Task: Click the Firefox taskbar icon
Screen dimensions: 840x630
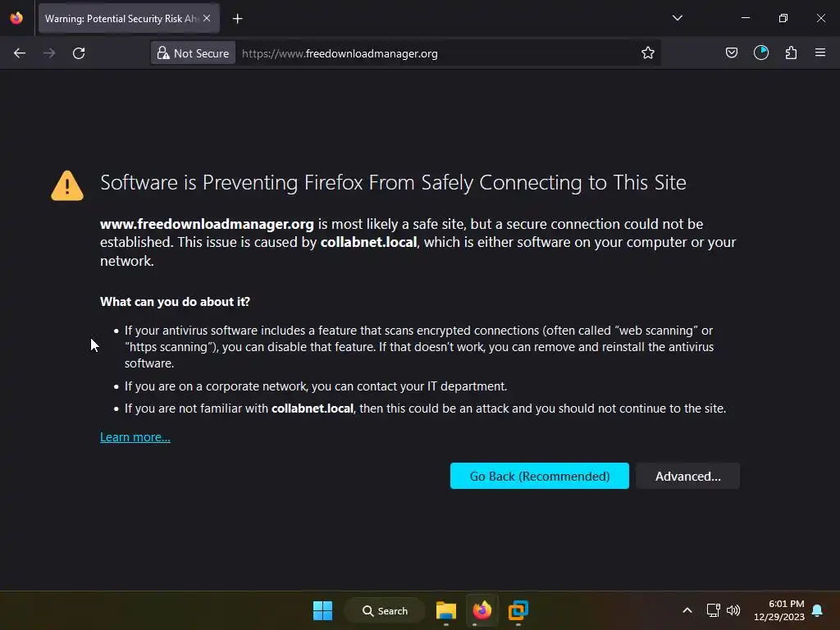Action: point(482,610)
